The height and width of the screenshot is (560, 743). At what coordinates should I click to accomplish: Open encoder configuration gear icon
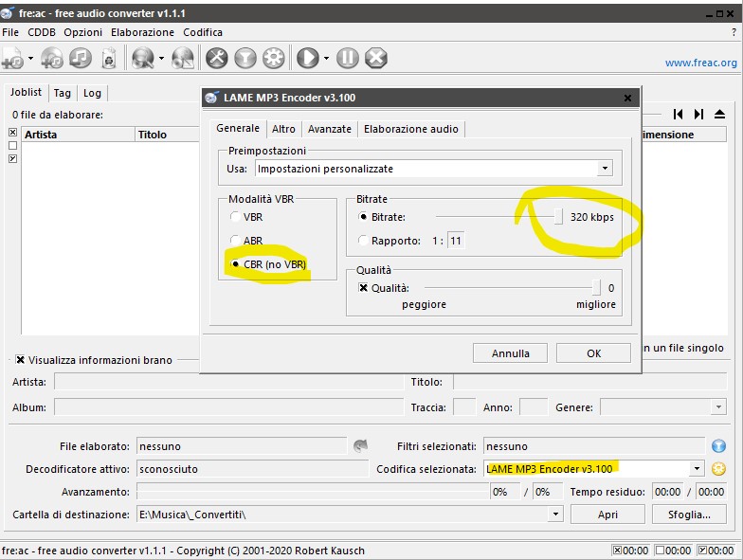pos(274,59)
